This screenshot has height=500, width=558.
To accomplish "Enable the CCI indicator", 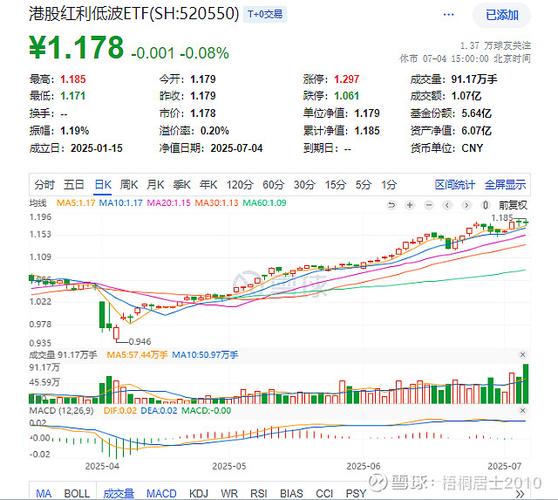I will 325,494.
